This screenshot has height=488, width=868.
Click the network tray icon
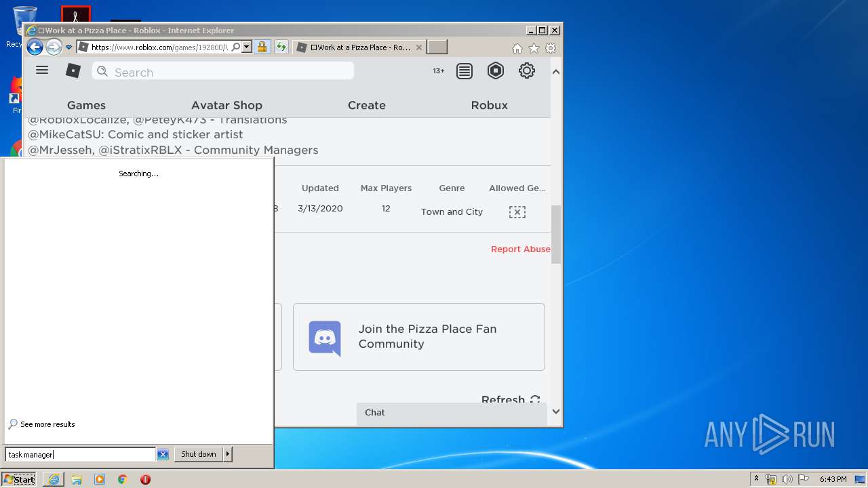coord(771,479)
